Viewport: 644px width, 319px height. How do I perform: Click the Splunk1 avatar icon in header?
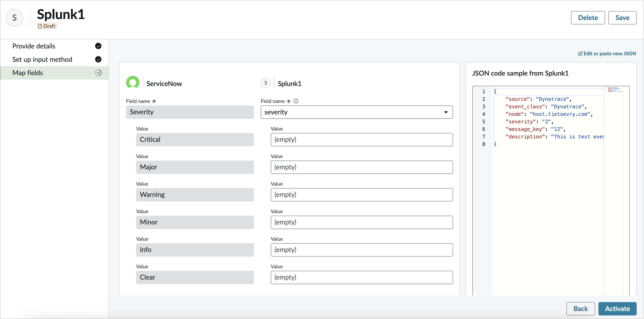click(14, 18)
